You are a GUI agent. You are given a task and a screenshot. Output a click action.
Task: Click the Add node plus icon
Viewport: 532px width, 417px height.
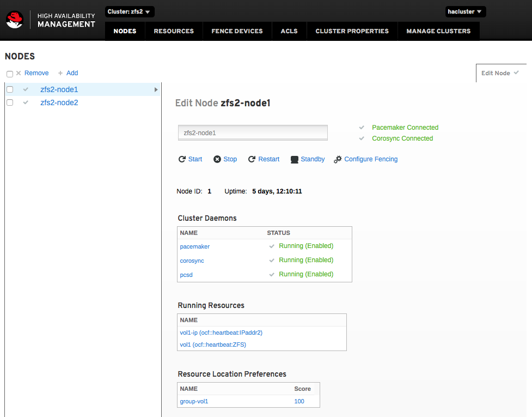tap(60, 72)
